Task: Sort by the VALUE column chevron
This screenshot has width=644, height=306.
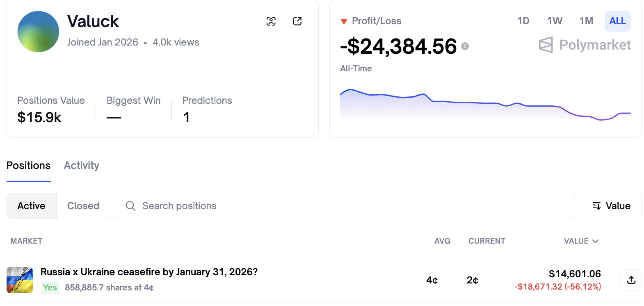Action: (596, 241)
